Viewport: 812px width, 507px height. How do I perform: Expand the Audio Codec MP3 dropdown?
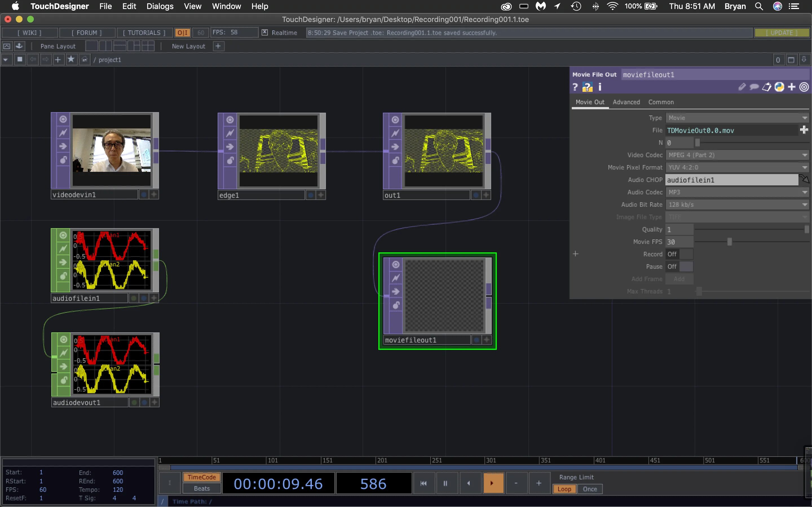[x=737, y=192]
